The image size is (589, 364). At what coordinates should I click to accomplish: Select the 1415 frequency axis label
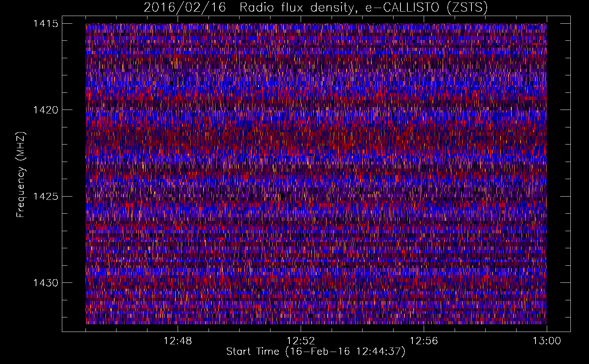(46, 24)
